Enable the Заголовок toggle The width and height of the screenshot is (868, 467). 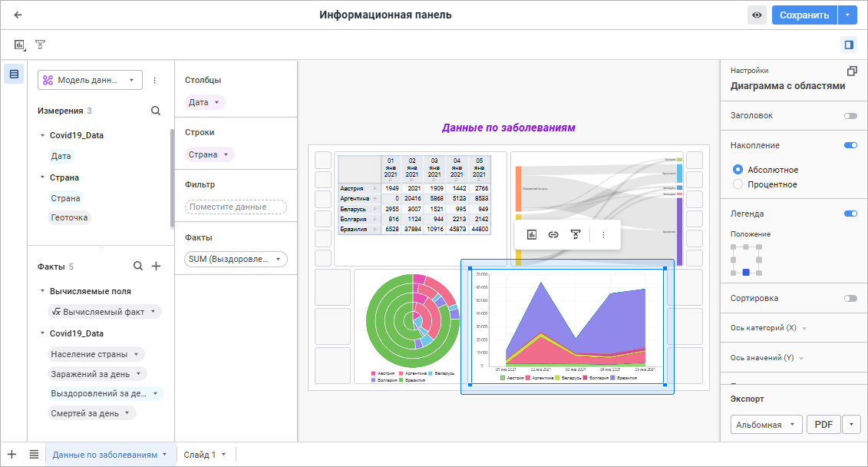tap(850, 116)
